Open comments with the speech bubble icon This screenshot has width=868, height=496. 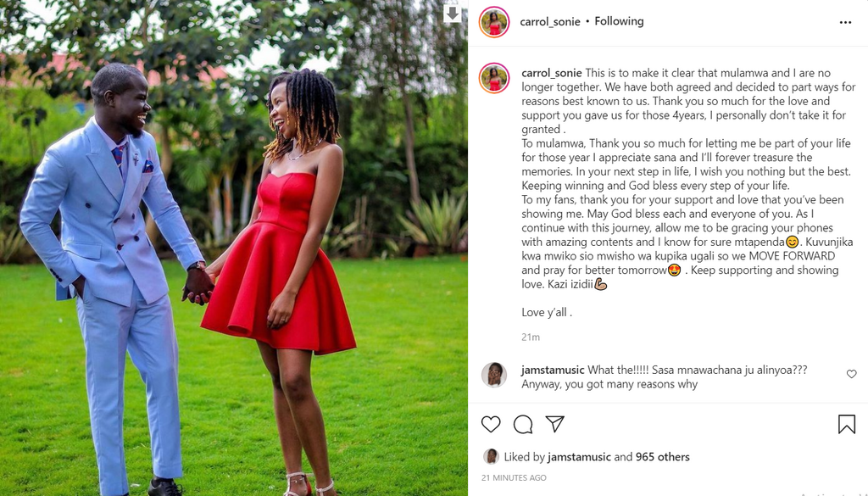pyautogui.click(x=522, y=424)
